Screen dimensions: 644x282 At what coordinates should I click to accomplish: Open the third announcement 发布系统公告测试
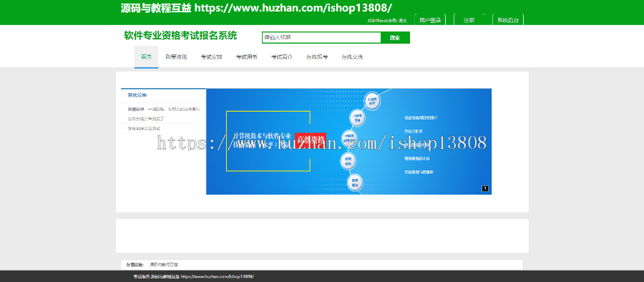(x=144, y=128)
